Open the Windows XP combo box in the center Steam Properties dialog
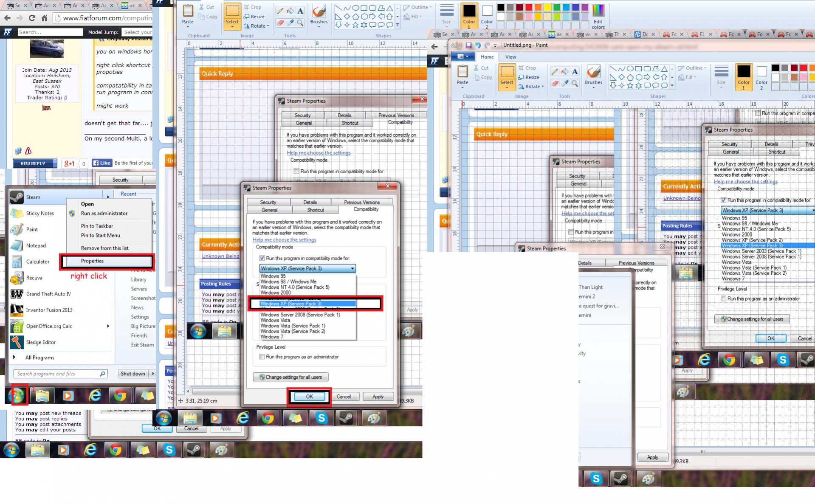This screenshot has width=815, height=504. 307,268
